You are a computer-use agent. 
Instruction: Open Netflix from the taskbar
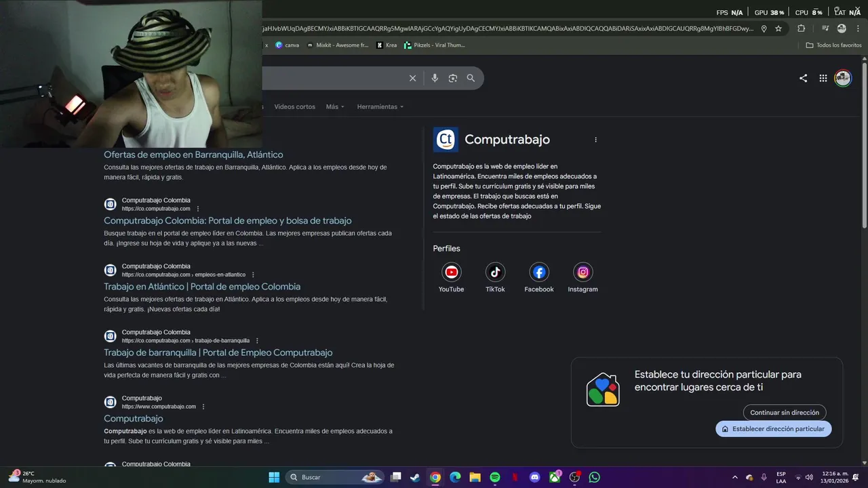point(515,477)
